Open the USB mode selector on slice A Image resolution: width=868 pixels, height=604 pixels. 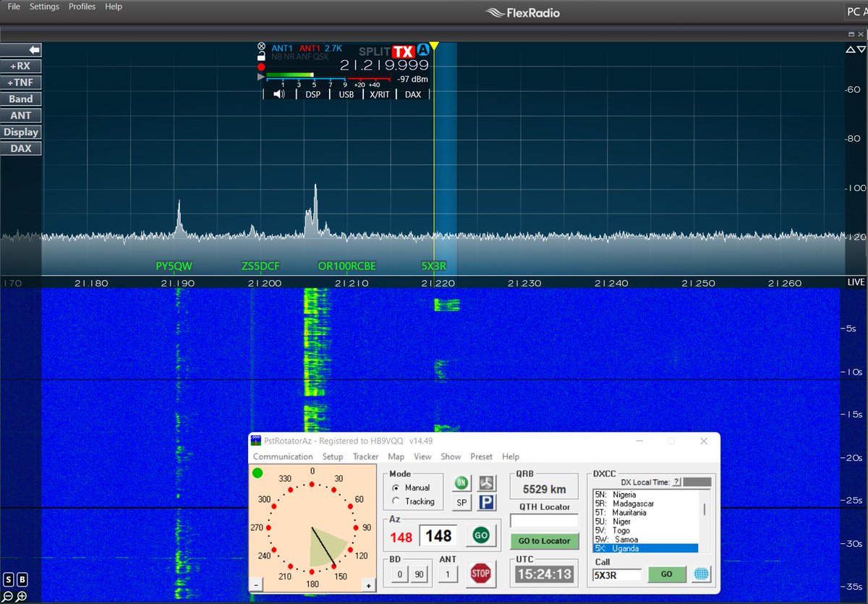coord(346,94)
